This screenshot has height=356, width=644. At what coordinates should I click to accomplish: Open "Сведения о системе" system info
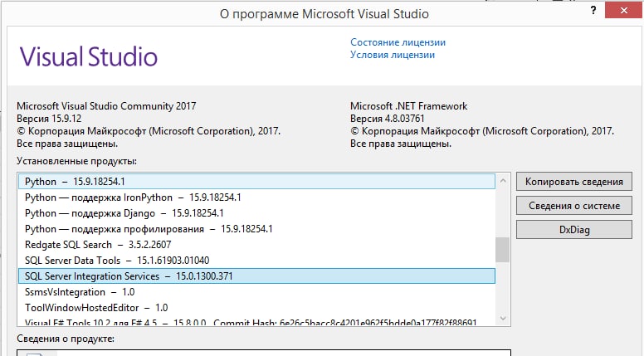click(x=573, y=205)
